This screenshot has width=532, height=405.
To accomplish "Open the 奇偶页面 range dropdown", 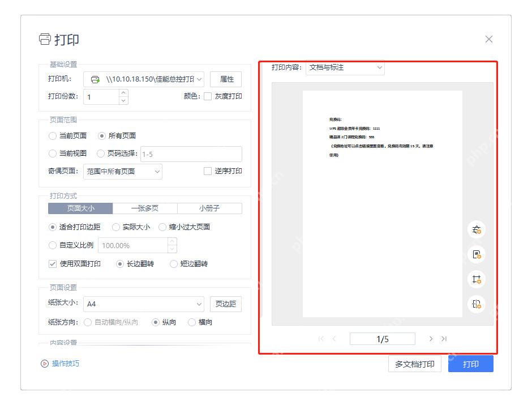I will [x=123, y=172].
